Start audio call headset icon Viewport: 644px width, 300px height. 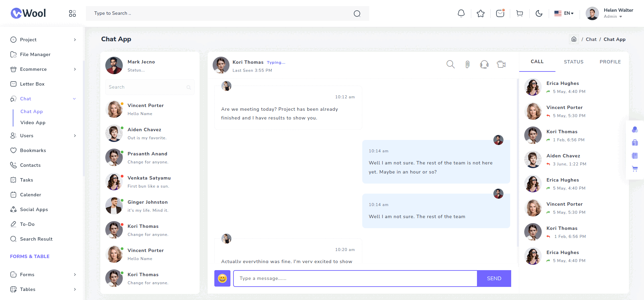click(484, 64)
